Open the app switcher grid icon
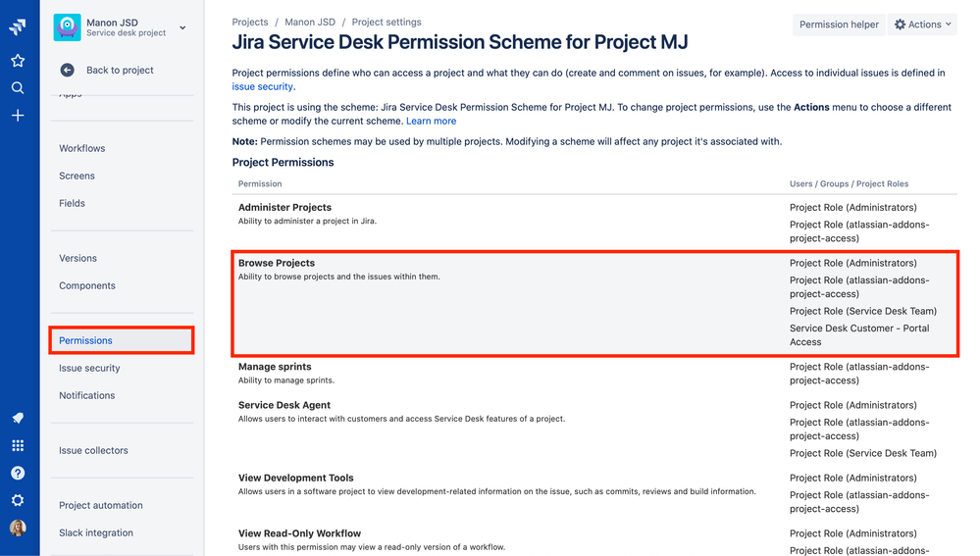 click(18, 445)
